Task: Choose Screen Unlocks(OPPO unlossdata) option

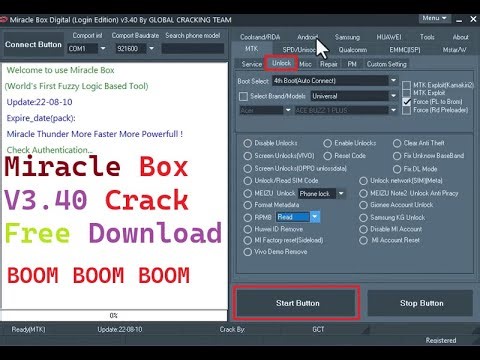Action: click(x=247, y=169)
